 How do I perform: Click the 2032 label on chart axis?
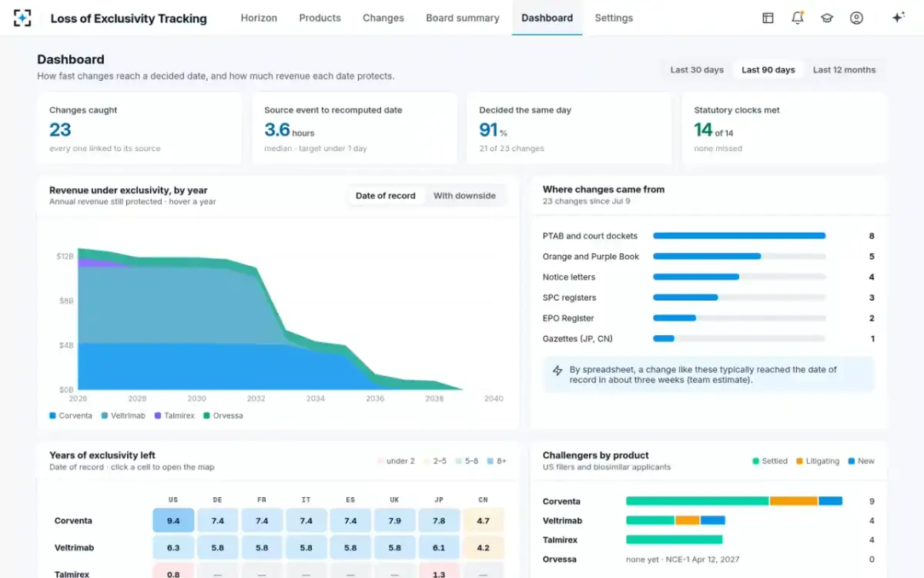[256, 398]
